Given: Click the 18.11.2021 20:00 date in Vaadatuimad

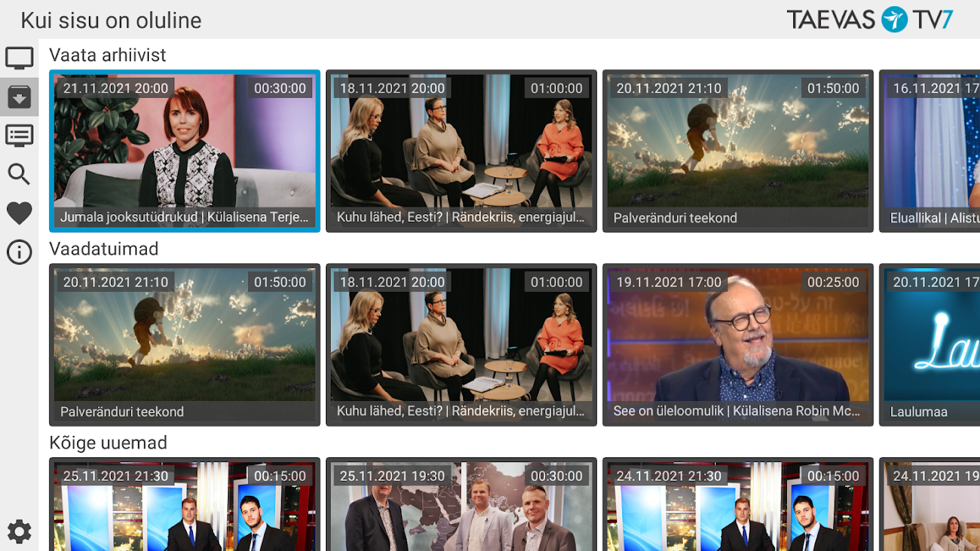Looking at the screenshot, I should click(393, 282).
